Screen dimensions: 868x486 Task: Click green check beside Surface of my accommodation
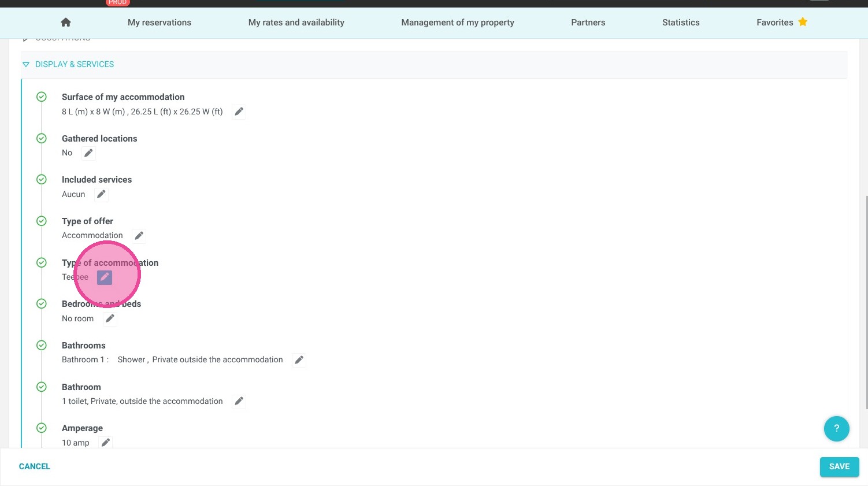pos(42,97)
